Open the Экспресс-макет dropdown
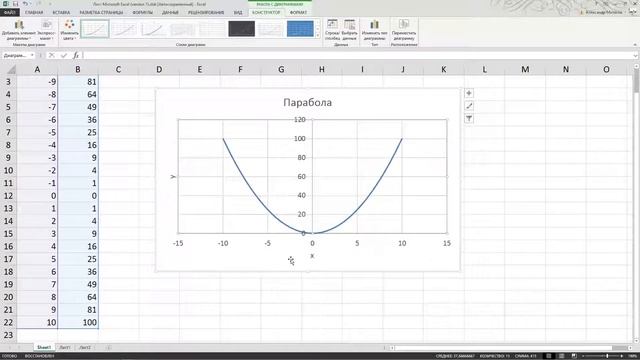This screenshot has width=640, height=360. click(x=47, y=29)
